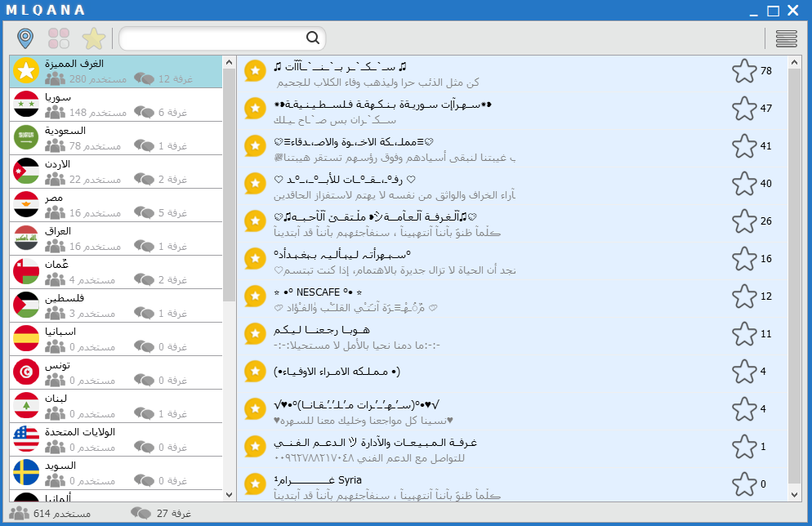Select the Tunisia flag entry (تونس)
Image resolution: width=812 pixels, height=526 pixels.
pyautogui.click(x=116, y=372)
